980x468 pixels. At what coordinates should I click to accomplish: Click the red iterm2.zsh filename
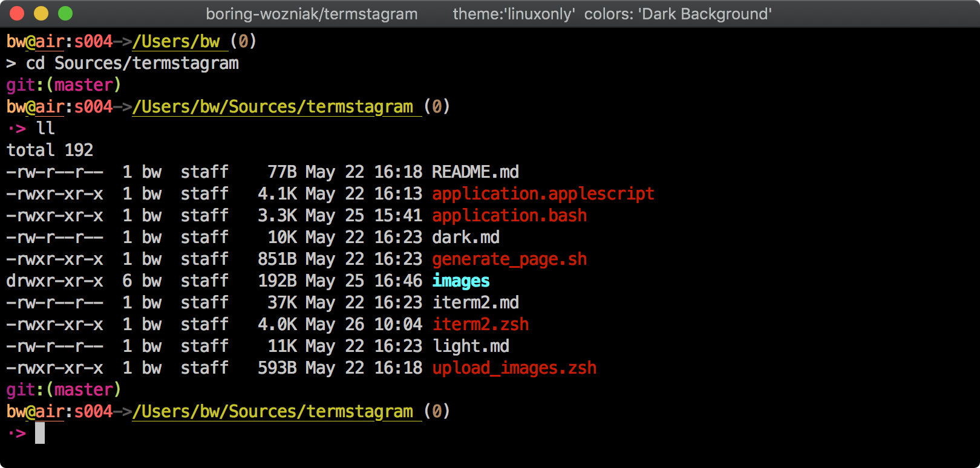point(480,325)
